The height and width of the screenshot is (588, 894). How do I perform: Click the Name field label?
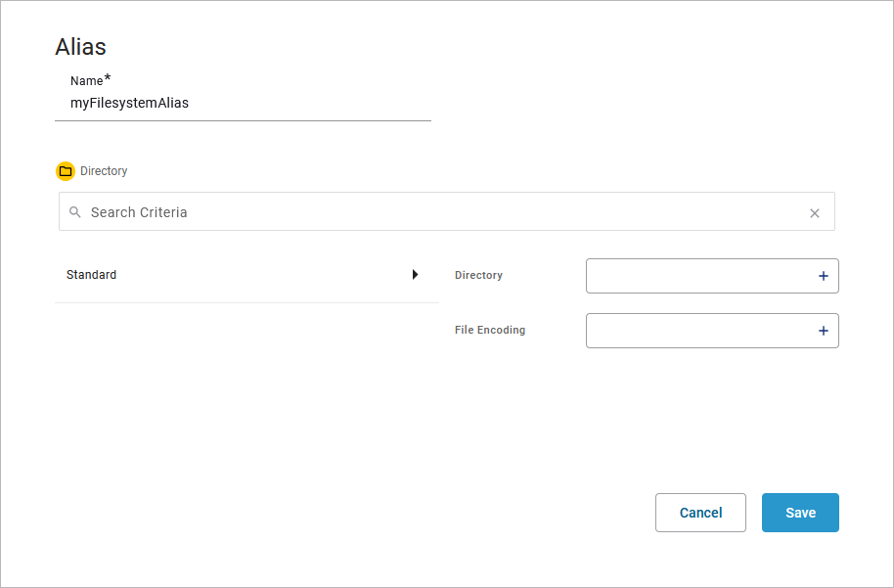(86, 81)
